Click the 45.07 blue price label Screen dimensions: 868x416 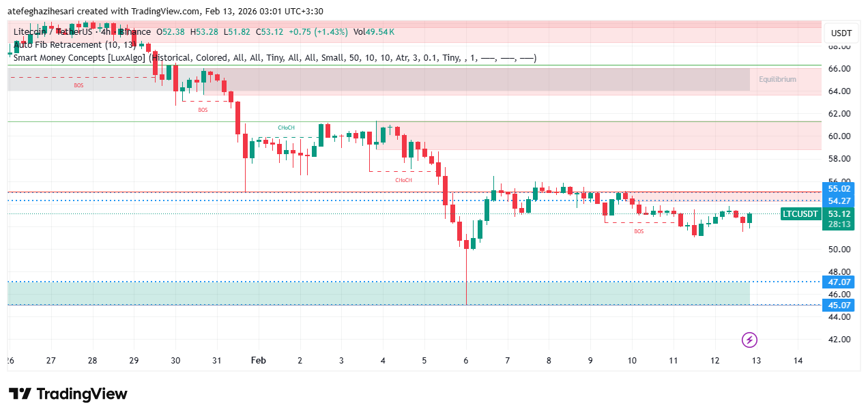838,305
